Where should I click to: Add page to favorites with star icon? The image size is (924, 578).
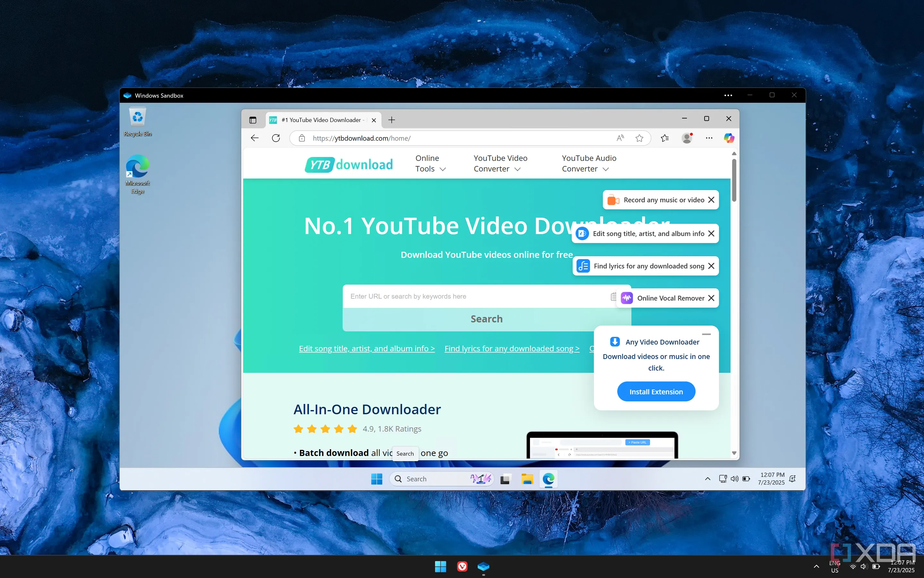(x=639, y=138)
